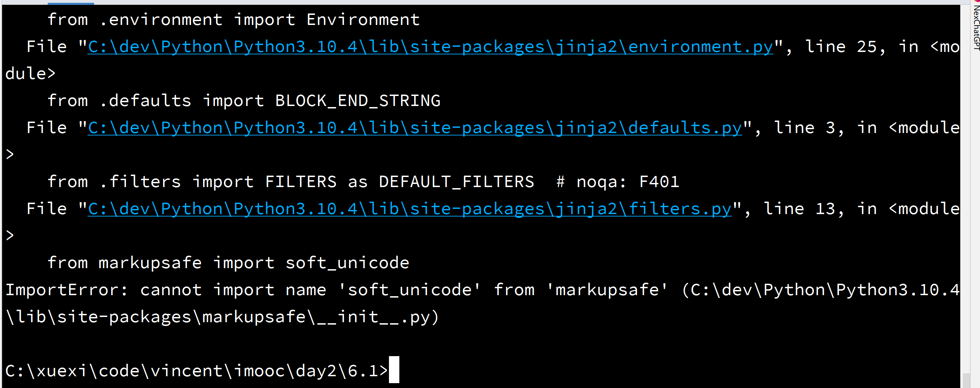The height and width of the screenshot is (388, 980).
Task: Open the jinja2 defaults.py file link
Action: 415,128
